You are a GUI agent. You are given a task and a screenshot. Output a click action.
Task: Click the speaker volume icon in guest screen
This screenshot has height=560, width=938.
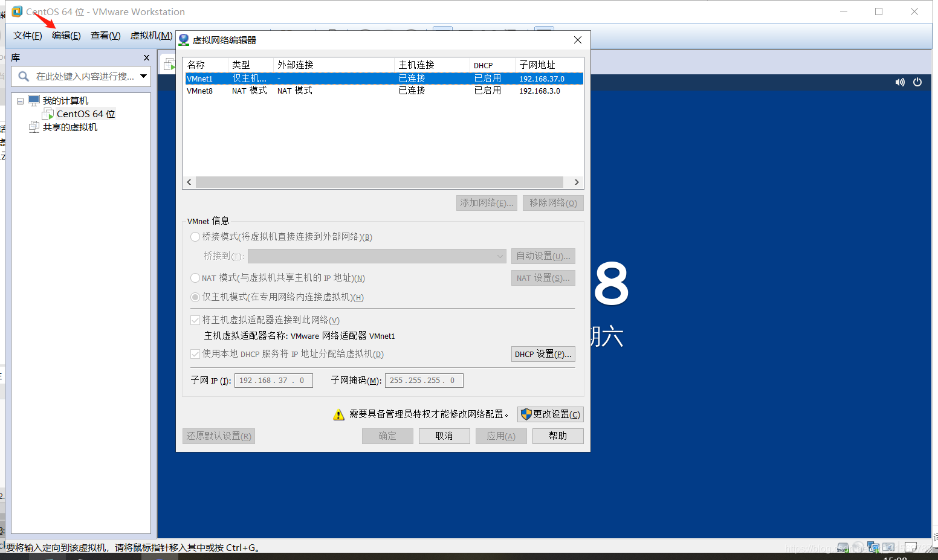(900, 82)
